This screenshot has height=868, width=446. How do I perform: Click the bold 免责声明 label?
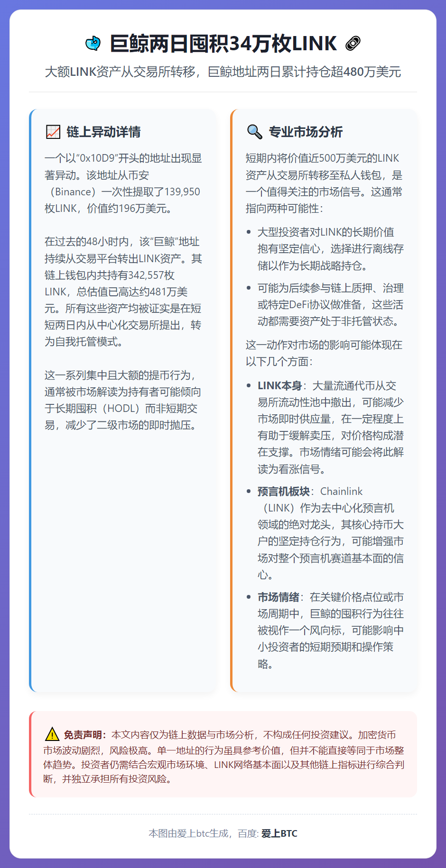tap(85, 735)
